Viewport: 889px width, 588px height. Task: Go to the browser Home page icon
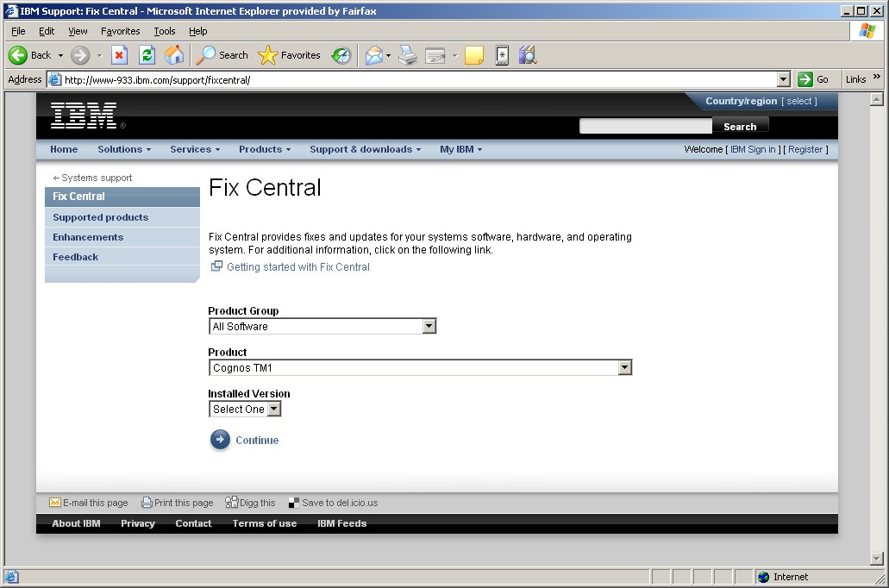point(174,55)
